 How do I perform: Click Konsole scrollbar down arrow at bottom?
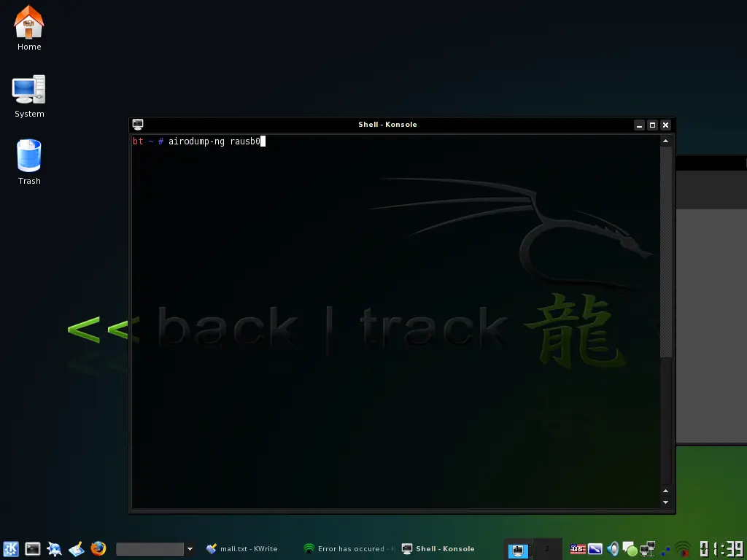(665, 502)
